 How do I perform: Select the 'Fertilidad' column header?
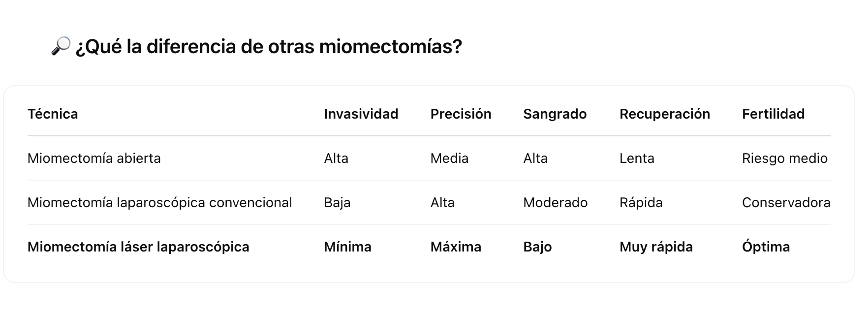click(x=773, y=114)
